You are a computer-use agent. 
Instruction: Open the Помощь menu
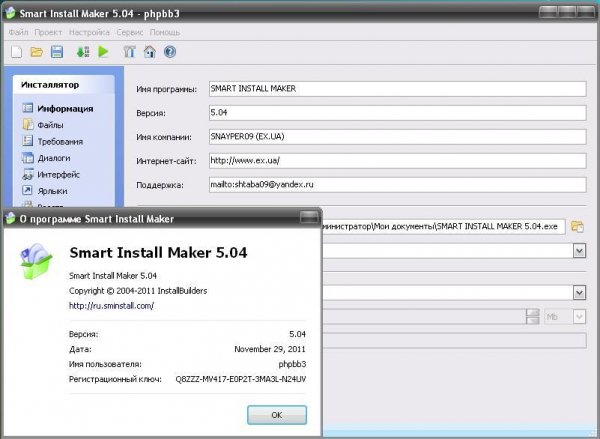pyautogui.click(x=165, y=33)
